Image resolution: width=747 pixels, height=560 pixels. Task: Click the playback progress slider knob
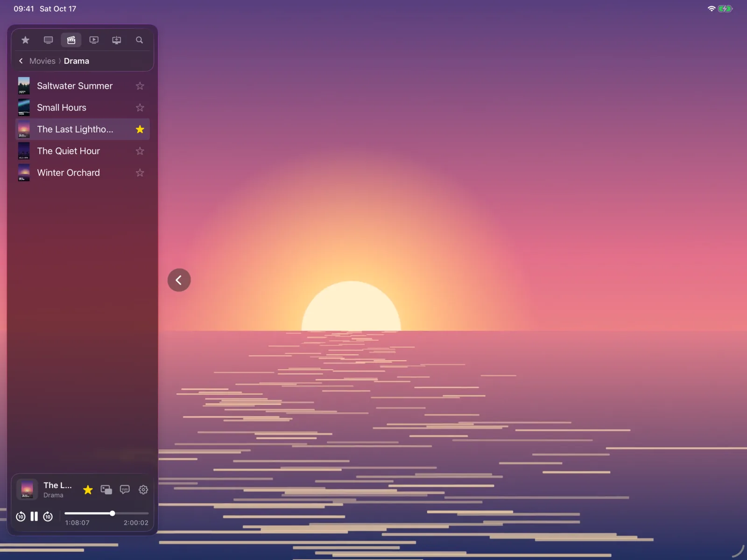(x=113, y=513)
